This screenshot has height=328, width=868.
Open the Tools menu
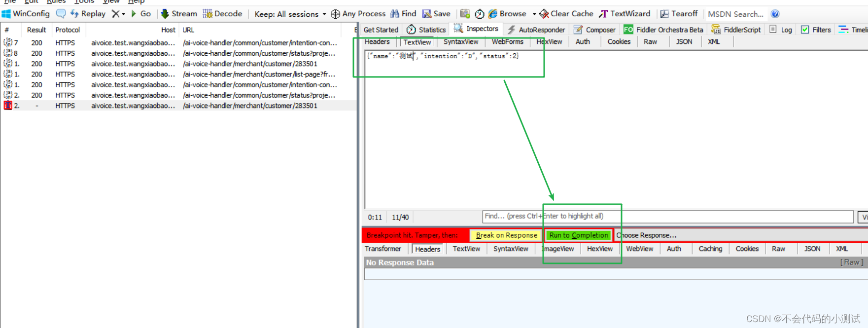84,2
